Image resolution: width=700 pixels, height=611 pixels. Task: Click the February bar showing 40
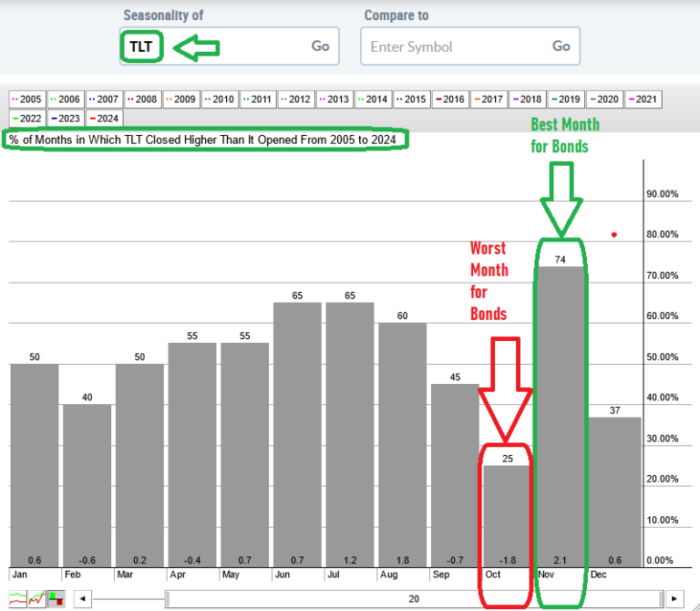pyautogui.click(x=87, y=485)
